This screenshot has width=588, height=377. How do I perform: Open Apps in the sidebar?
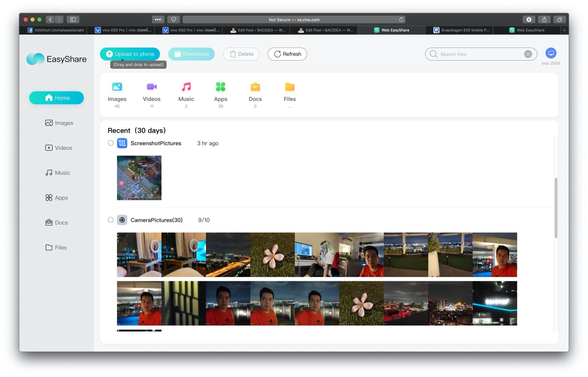click(x=56, y=198)
